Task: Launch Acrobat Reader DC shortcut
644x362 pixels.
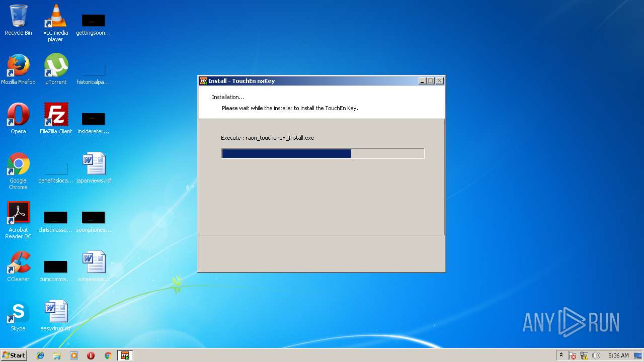Action: point(18,220)
